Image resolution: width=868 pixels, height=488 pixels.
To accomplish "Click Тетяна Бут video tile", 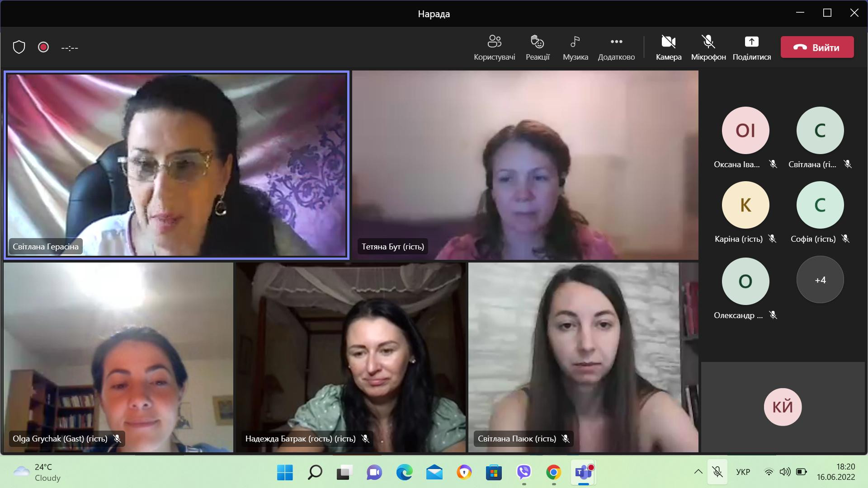I will pyautogui.click(x=525, y=165).
